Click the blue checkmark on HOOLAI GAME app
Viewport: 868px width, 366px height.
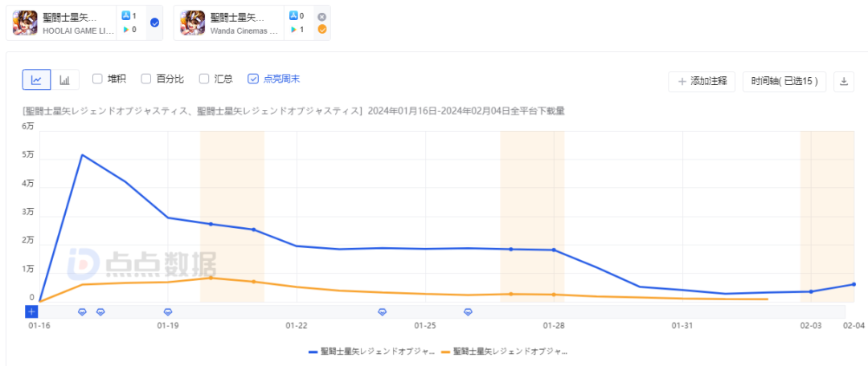coord(154,22)
